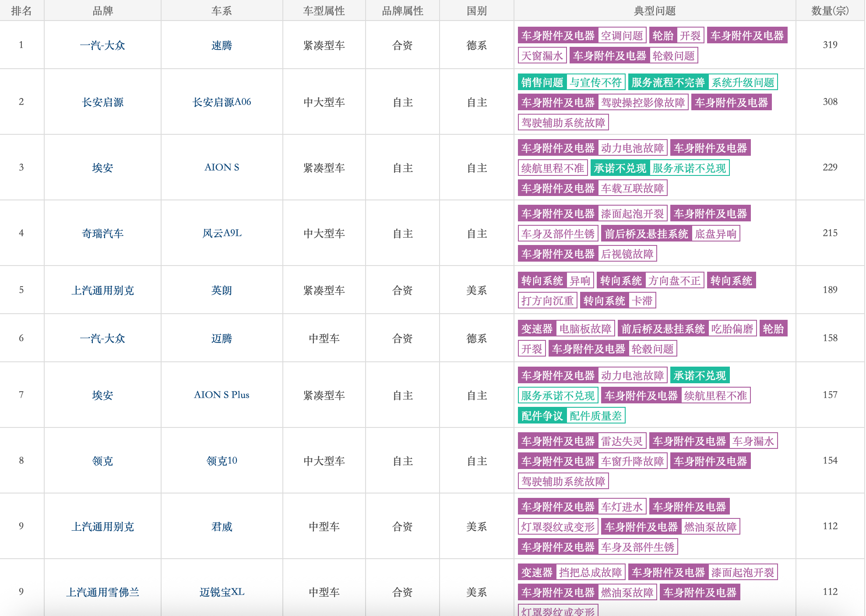Open the 长安启源A06 series link

pyautogui.click(x=222, y=102)
